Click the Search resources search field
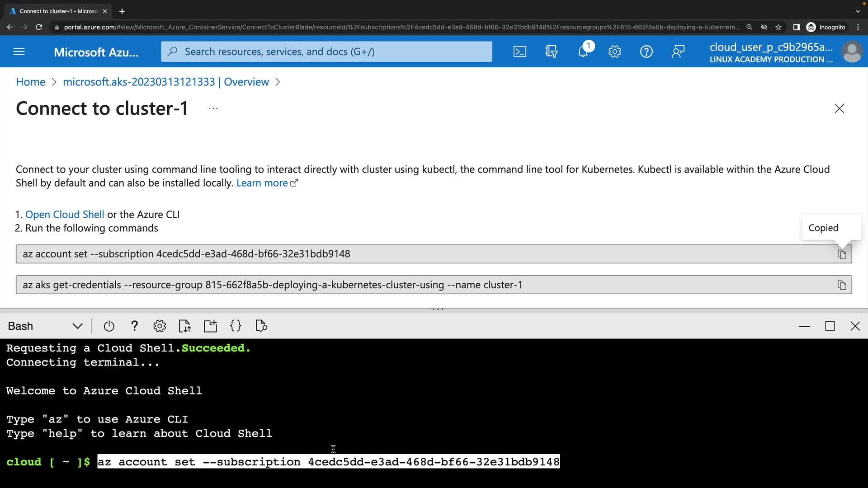 (x=326, y=52)
